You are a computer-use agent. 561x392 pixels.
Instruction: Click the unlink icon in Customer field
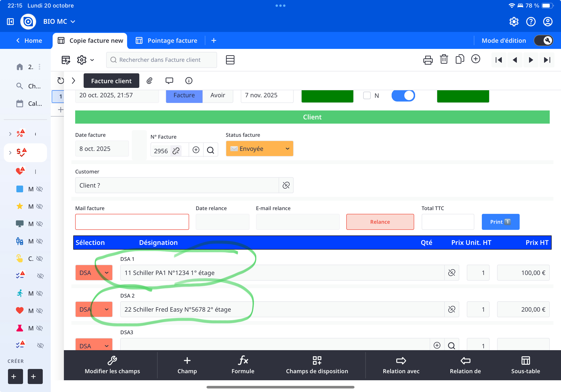(x=286, y=185)
